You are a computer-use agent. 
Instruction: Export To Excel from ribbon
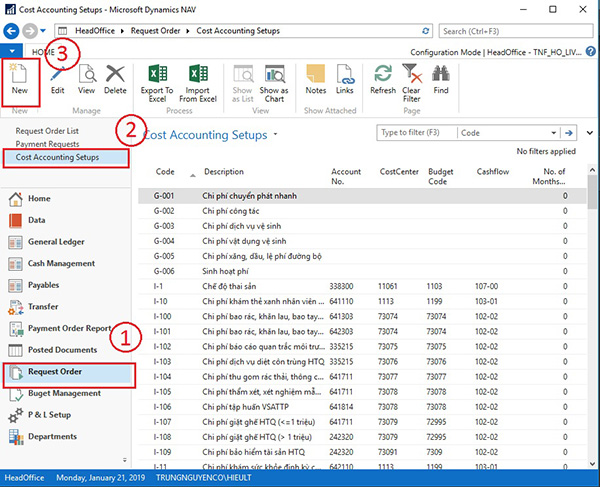pyautogui.click(x=157, y=74)
